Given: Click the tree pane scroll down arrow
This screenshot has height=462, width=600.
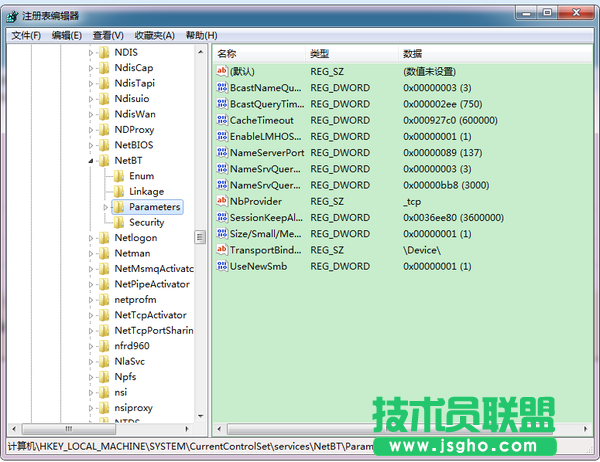Looking at the screenshot, I should (x=201, y=416).
